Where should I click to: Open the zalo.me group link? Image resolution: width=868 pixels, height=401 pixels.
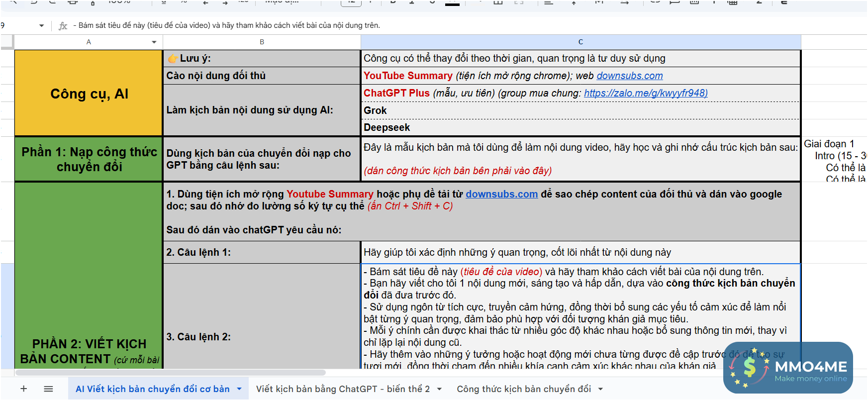645,93
